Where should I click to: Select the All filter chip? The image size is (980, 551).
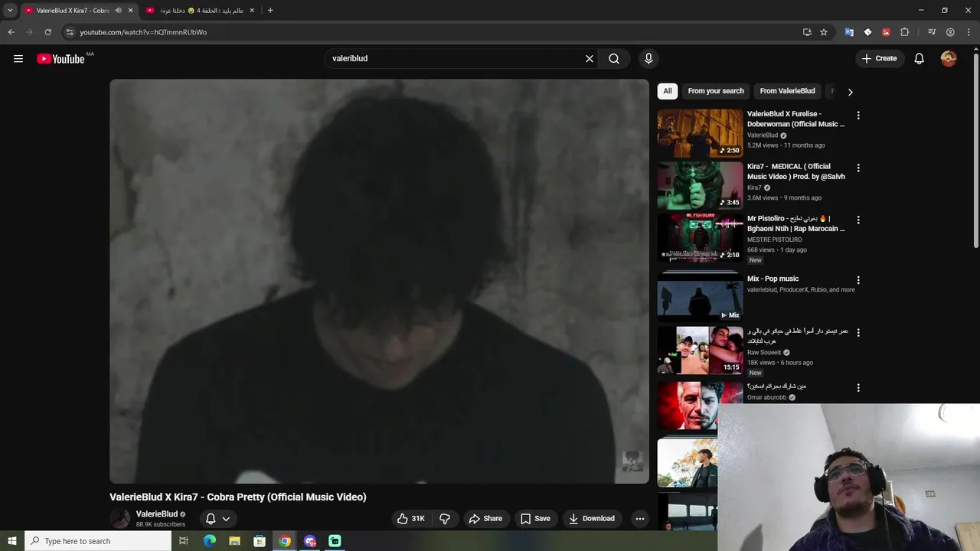click(668, 91)
